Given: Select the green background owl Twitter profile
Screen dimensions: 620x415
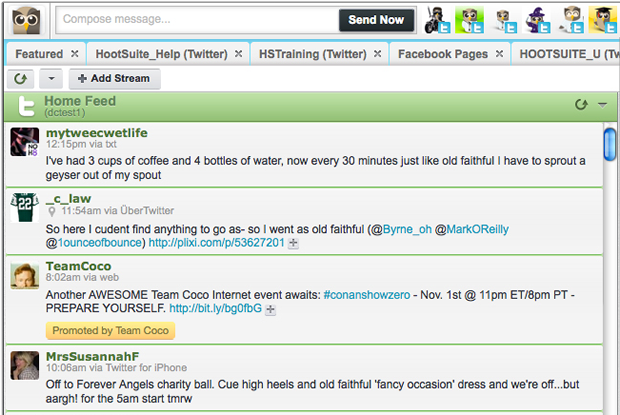Looking at the screenshot, I should click(x=470, y=20).
